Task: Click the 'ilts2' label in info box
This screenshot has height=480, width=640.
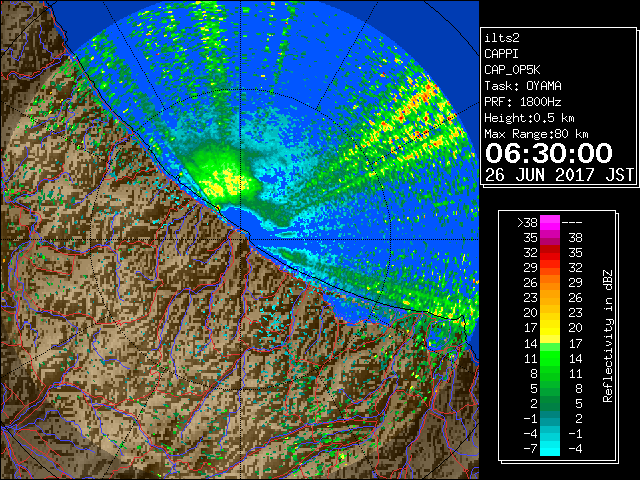Action: 502,38
